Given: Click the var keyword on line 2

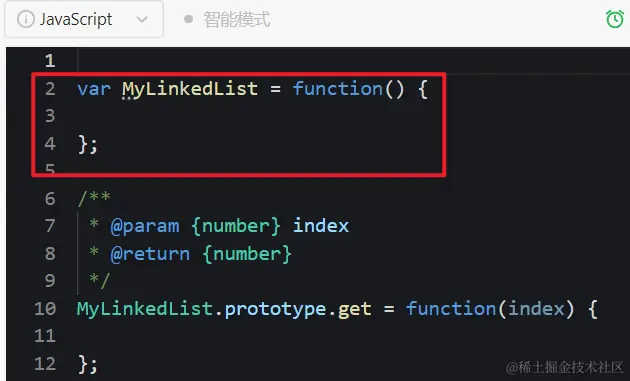Looking at the screenshot, I should click(94, 89).
